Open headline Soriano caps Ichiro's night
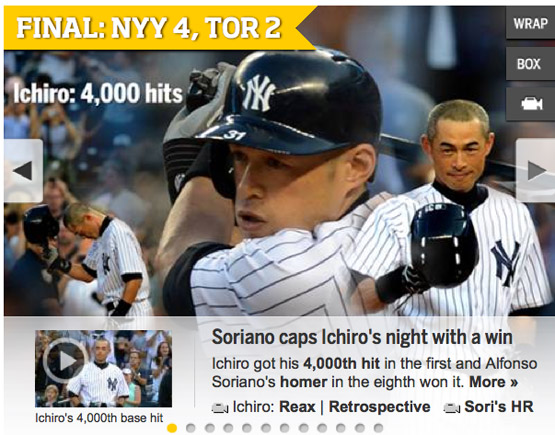 362,337
